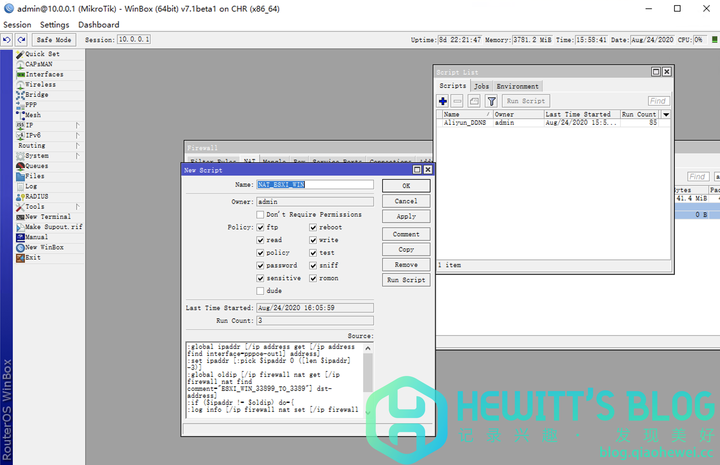Toggle Don't Require Permissions checkbox

260,214
